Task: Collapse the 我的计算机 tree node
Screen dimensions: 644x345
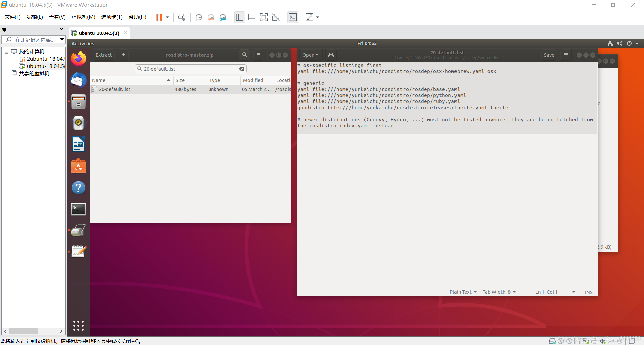Action: click(6, 52)
